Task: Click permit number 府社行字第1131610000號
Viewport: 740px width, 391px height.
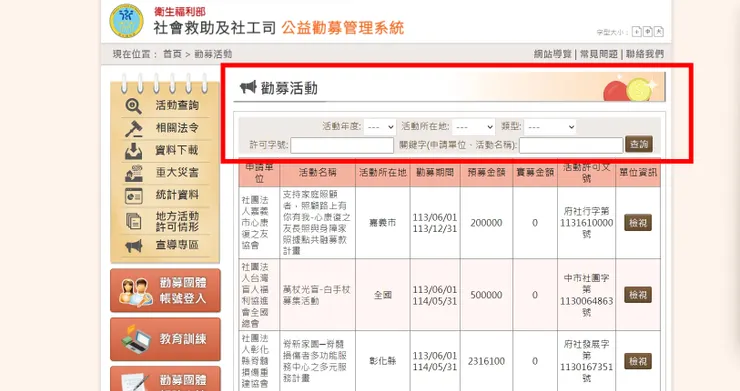Action: click(x=586, y=222)
